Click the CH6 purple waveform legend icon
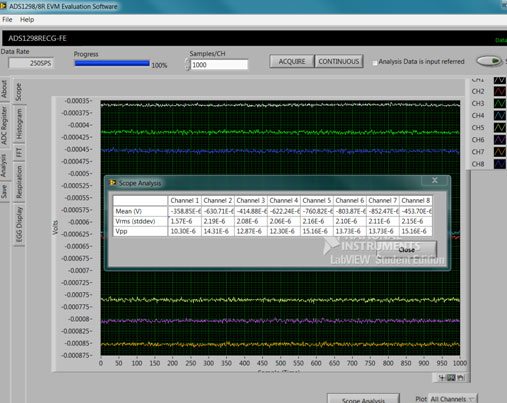Viewport: 507px width, 403px height. (x=500, y=140)
